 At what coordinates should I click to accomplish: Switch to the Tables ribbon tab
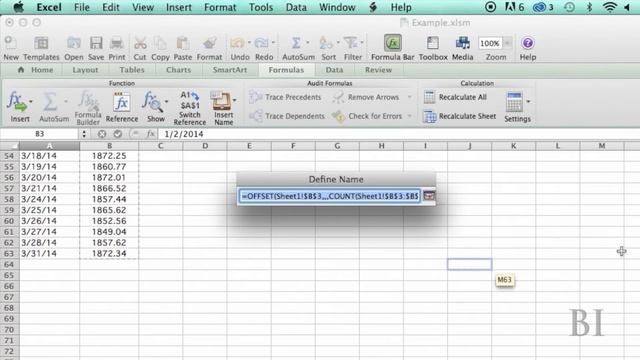pos(132,70)
